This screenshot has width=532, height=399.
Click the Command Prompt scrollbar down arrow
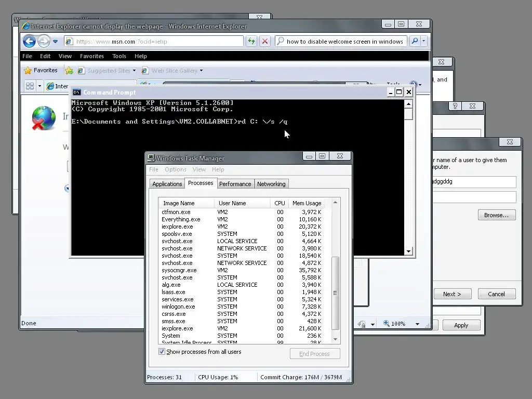coord(408,251)
